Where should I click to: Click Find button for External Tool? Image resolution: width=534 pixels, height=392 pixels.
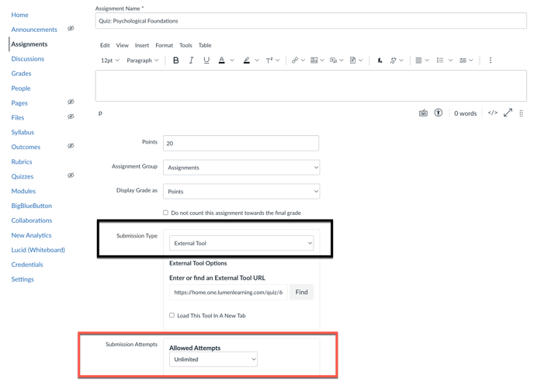click(302, 292)
